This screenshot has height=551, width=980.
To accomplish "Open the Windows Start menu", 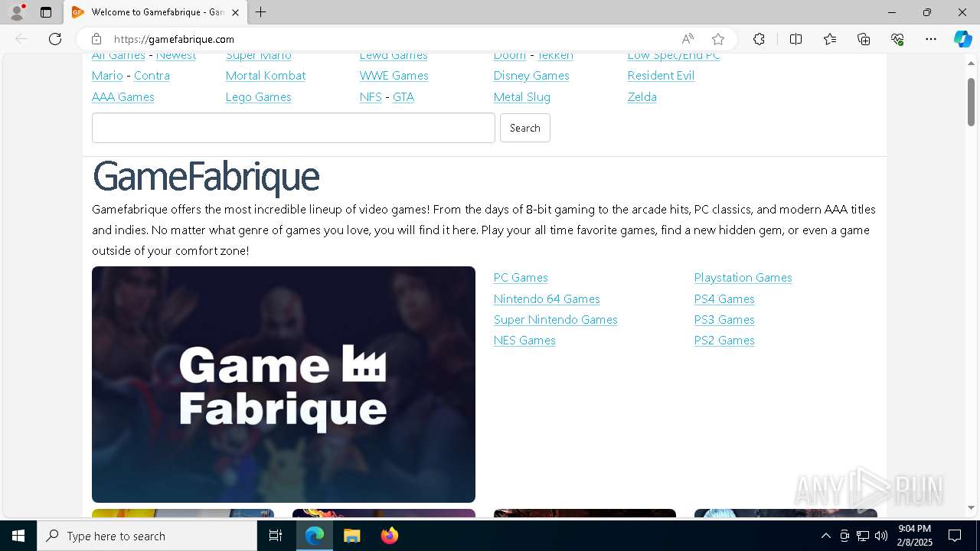I will (18, 536).
